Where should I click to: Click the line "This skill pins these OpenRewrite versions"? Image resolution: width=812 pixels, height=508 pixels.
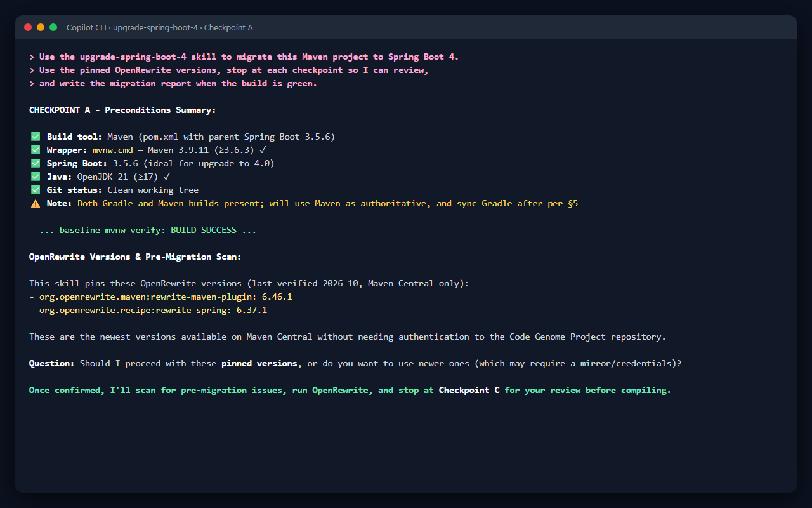point(249,283)
